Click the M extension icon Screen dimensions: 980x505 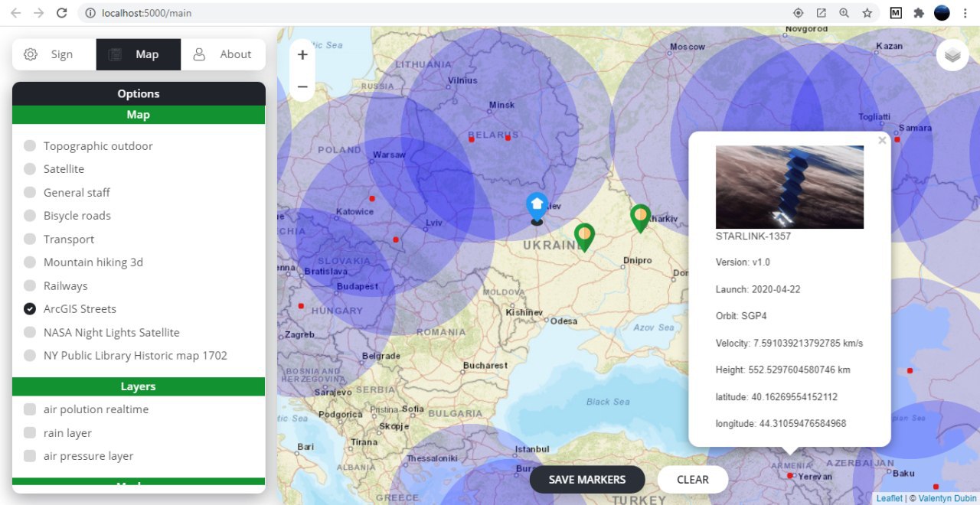895,13
